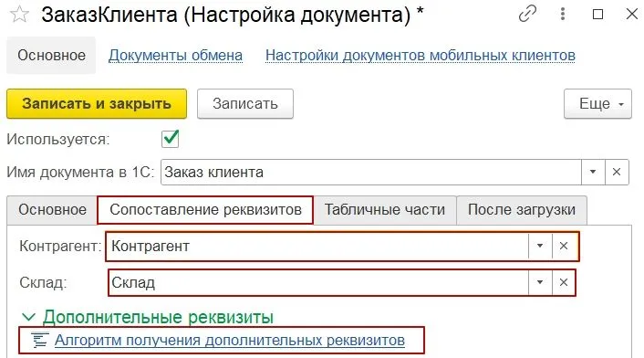Select the top Основное navigation item
This screenshot has height=358, width=644.
[51, 55]
